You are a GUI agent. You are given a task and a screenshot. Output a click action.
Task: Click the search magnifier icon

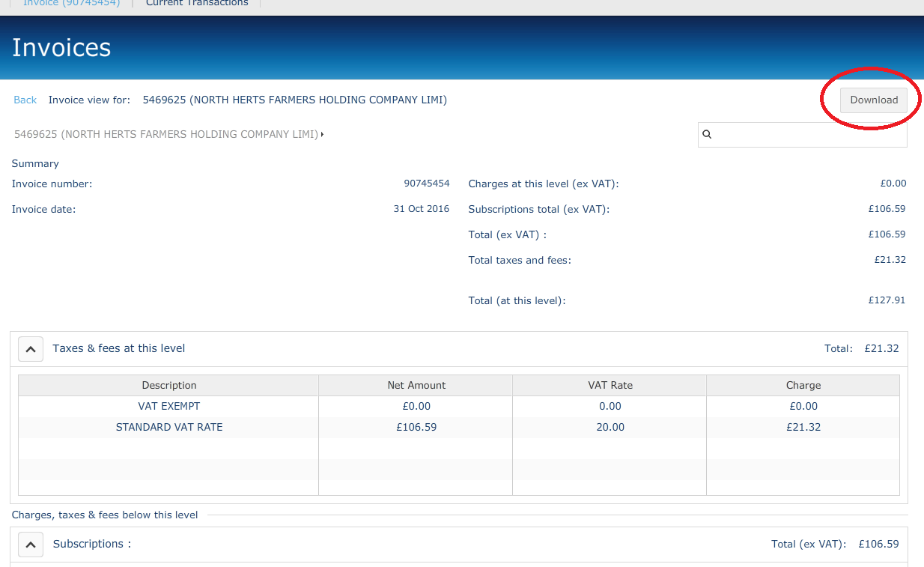[707, 134]
